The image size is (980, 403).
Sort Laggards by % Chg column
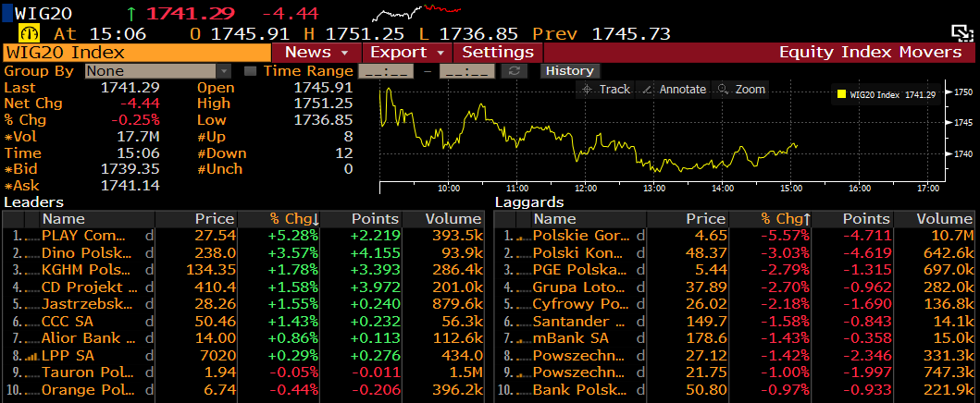(786, 219)
